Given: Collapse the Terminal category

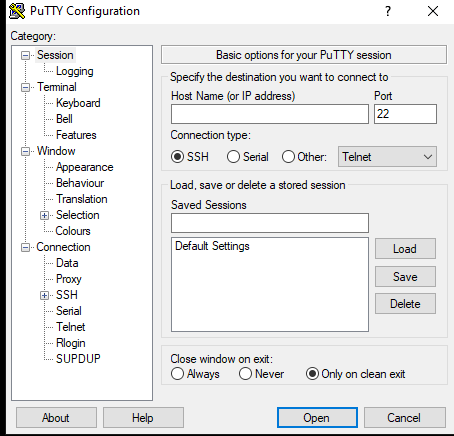Looking at the screenshot, I should click(x=25, y=87).
